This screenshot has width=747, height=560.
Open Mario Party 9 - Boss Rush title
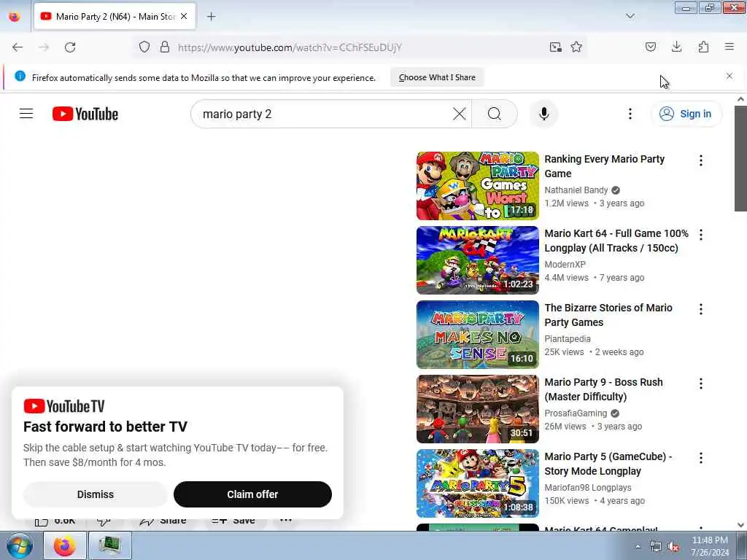603,389
